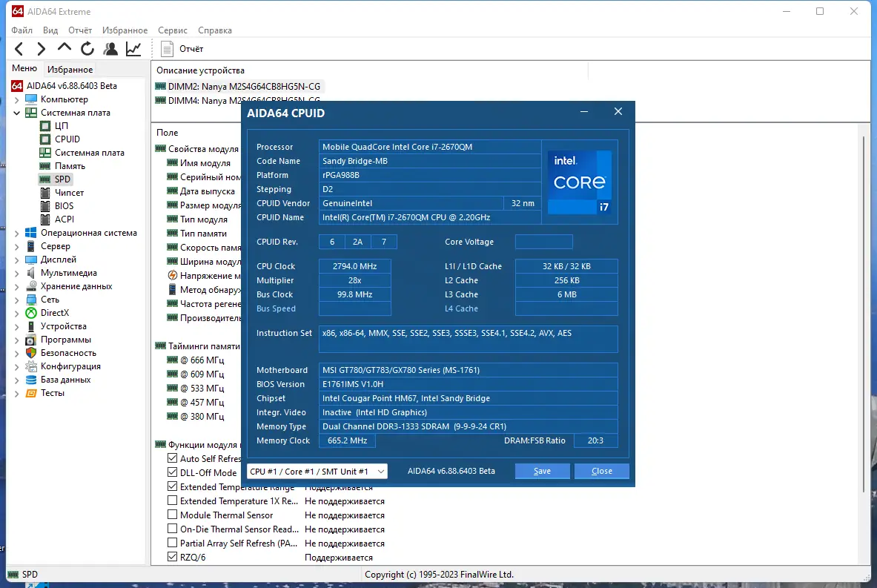The height and width of the screenshot is (588, 877).
Task: Click the Отчёт report toolbar button
Action: point(182,49)
